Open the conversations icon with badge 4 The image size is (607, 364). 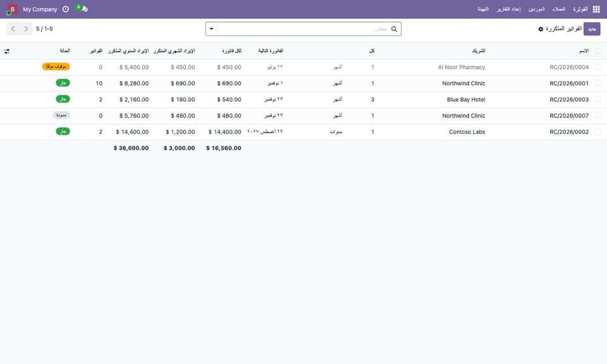coord(82,8)
